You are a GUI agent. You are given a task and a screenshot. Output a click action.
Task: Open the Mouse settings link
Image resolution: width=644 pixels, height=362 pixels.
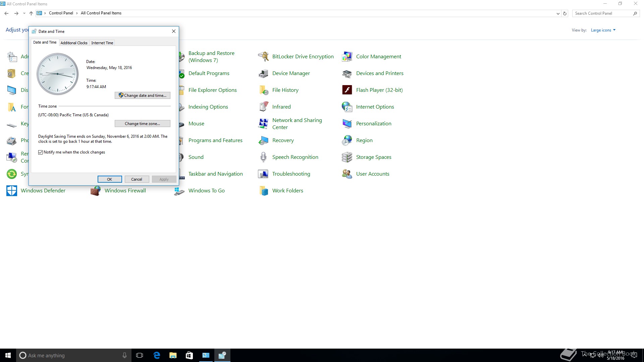[196, 124]
